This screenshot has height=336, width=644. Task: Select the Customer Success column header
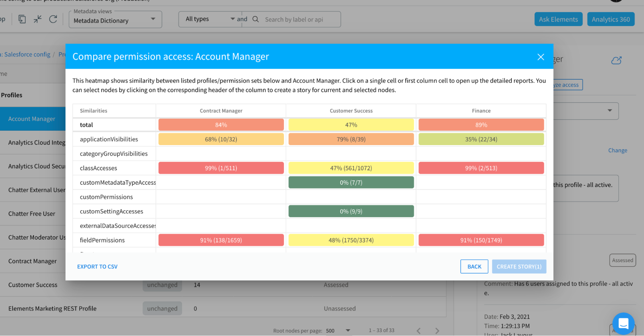pyautogui.click(x=351, y=111)
